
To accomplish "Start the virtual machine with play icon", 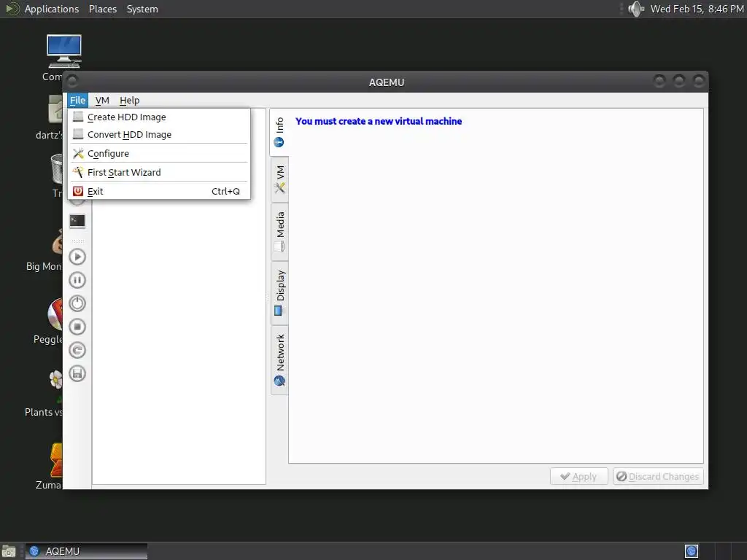I will [77, 257].
